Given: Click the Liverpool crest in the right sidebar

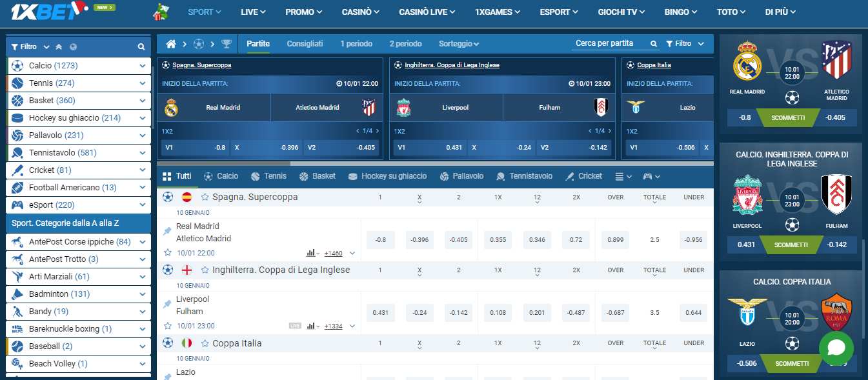Looking at the screenshot, I should (747, 195).
